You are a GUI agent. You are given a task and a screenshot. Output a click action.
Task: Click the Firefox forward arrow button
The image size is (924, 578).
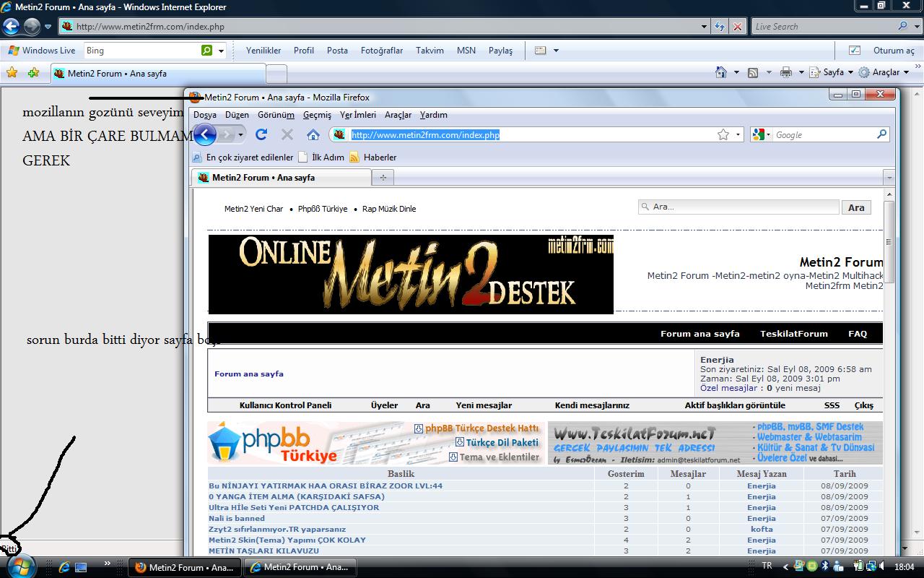227,134
